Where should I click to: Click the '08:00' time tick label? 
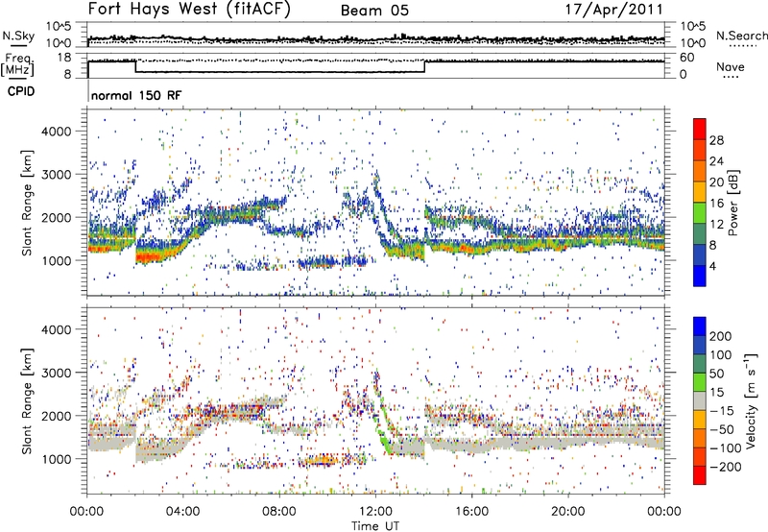click(279, 512)
